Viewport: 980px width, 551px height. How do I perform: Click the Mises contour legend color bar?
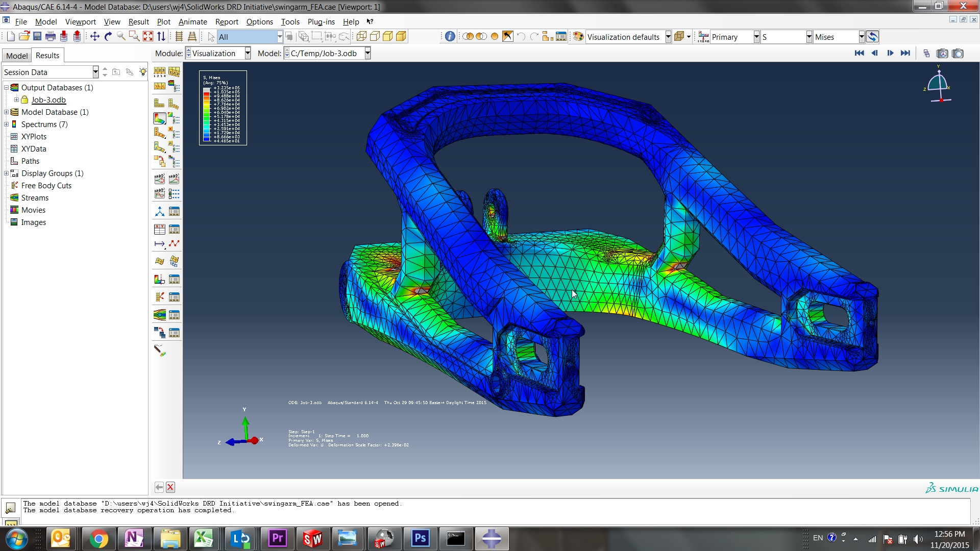pos(207,114)
